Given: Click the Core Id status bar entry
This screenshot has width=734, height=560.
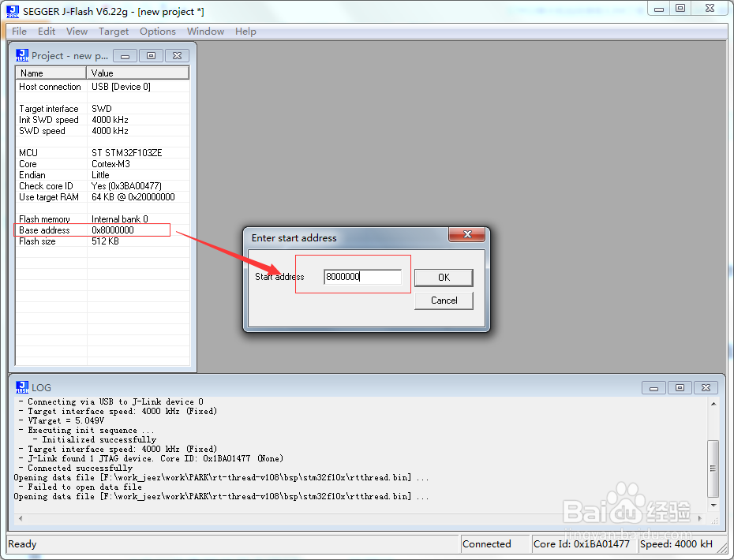Looking at the screenshot, I should click(584, 544).
